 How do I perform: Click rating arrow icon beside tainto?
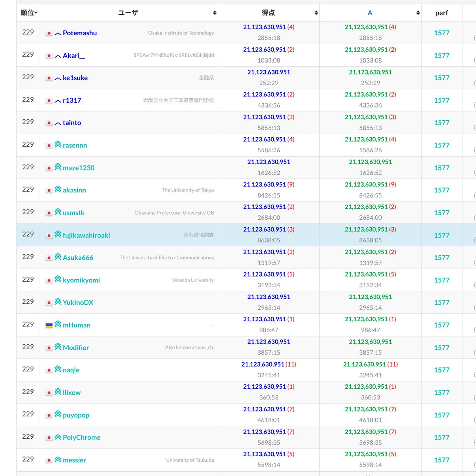tap(58, 123)
